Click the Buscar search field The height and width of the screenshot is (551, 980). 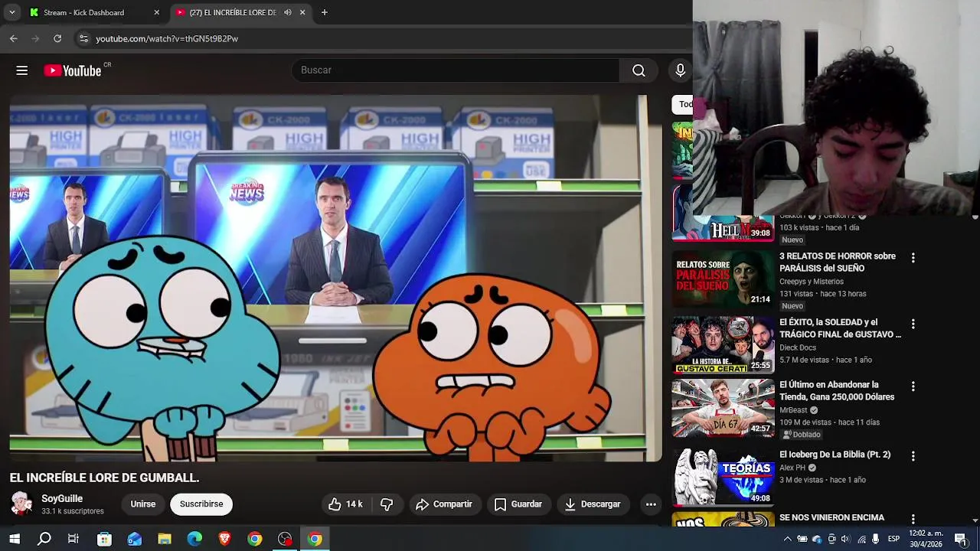(x=456, y=70)
